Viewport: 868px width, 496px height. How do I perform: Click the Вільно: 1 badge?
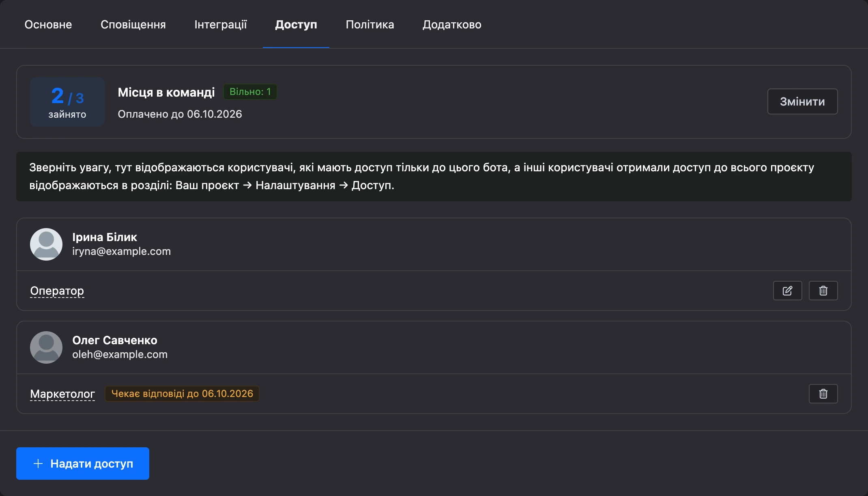250,92
